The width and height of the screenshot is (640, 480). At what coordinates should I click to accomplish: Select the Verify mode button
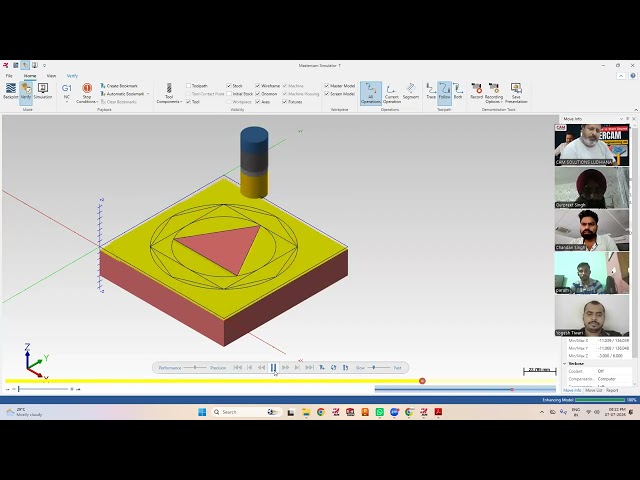click(26, 92)
